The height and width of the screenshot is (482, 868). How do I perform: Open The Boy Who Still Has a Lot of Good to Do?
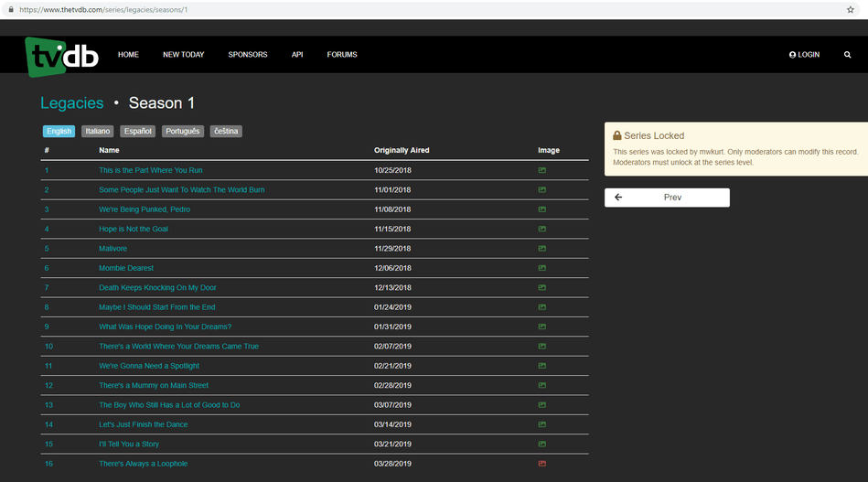(x=169, y=405)
